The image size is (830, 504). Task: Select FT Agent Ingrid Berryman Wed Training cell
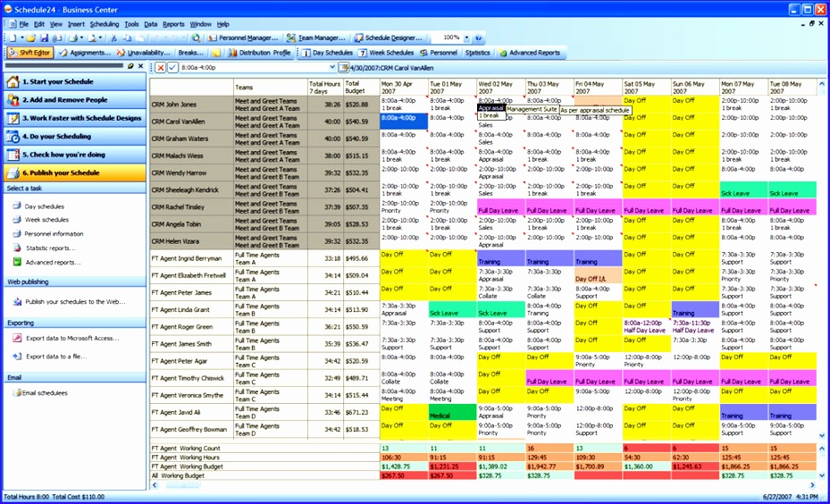[501, 258]
